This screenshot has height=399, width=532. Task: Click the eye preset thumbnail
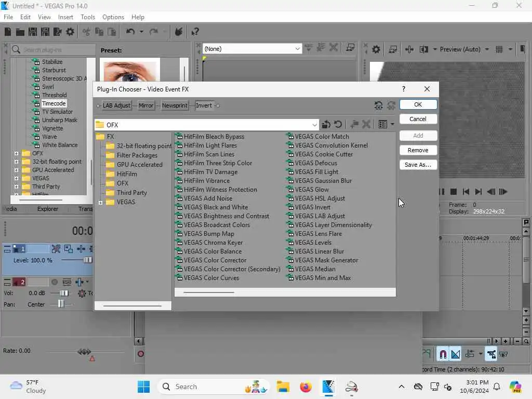pyautogui.click(x=129, y=70)
